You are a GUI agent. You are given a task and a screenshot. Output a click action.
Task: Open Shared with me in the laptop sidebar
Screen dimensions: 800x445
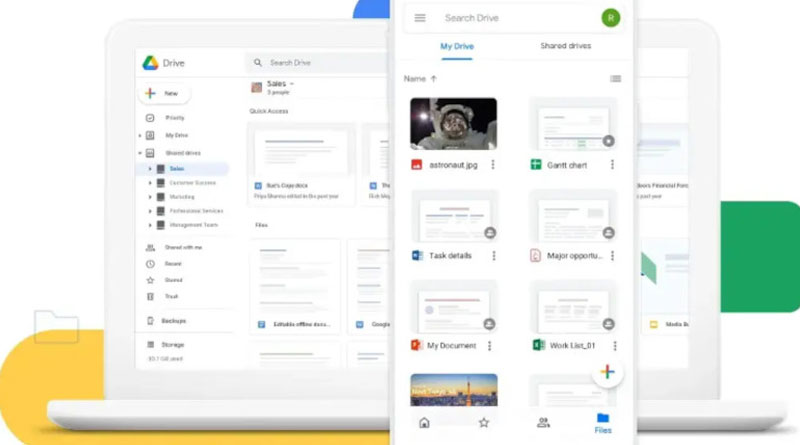[183, 248]
